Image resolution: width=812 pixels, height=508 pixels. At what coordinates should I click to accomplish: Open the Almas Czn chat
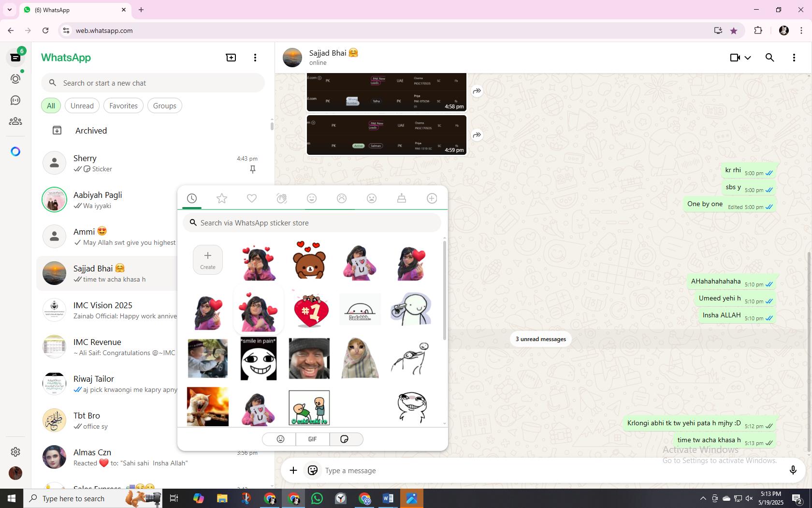point(153,457)
